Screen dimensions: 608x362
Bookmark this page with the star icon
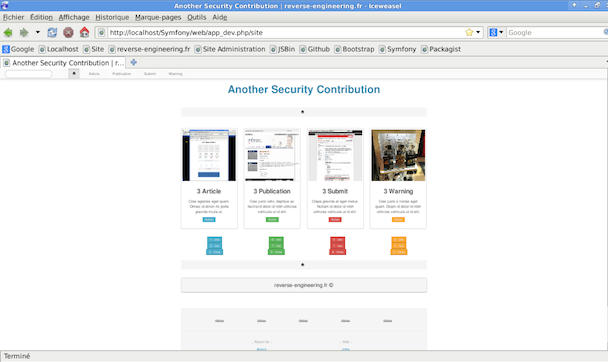tap(469, 33)
